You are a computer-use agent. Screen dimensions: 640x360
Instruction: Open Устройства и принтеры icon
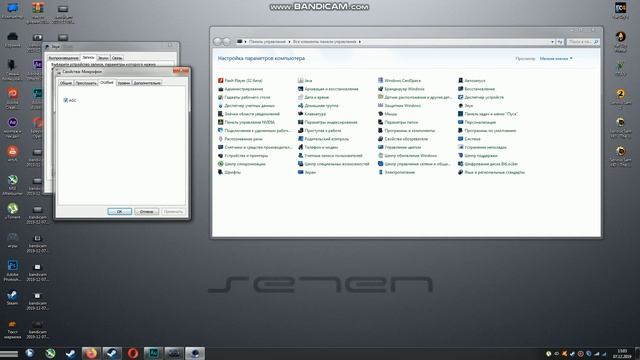[220, 156]
